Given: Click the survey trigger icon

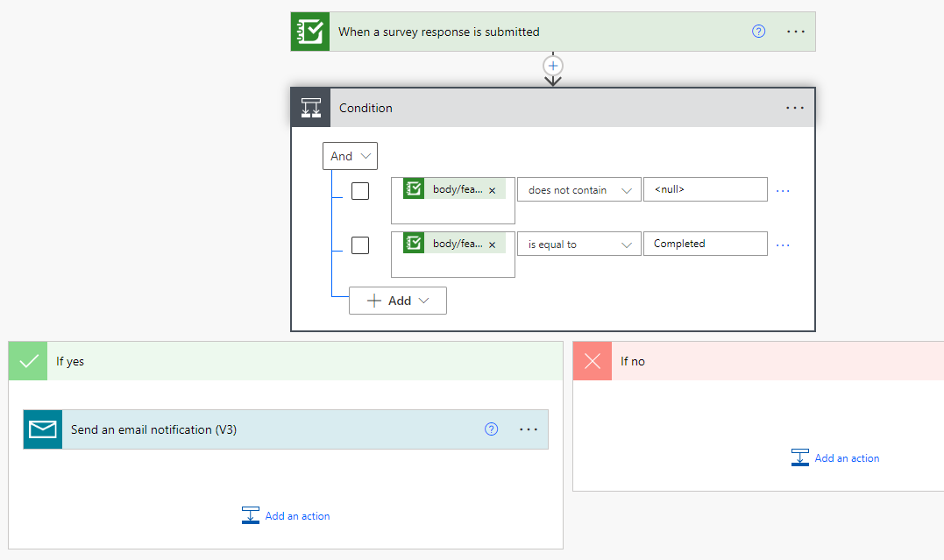Looking at the screenshot, I should click(x=310, y=32).
